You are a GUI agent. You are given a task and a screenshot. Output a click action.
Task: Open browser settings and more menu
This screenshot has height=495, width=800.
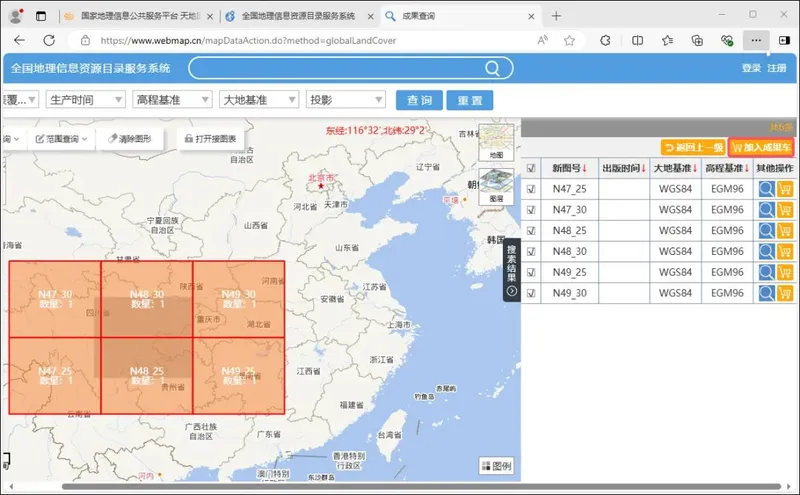756,40
